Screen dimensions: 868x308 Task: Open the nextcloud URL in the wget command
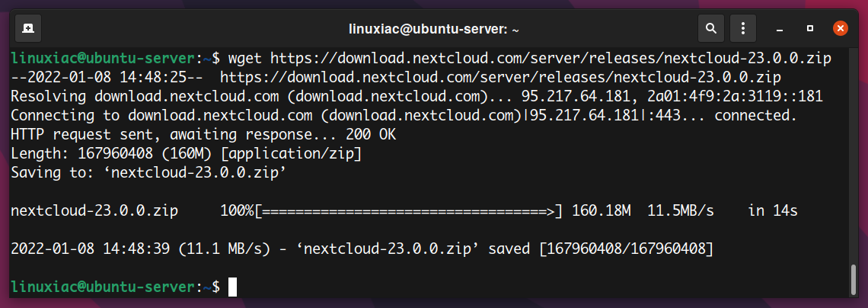pos(550,58)
